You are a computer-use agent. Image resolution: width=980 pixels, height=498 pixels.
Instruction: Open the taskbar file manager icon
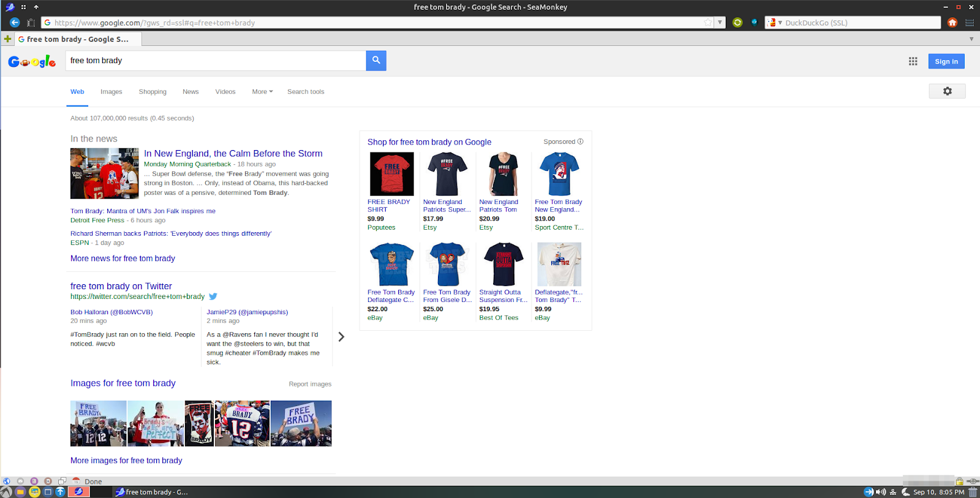(20, 492)
